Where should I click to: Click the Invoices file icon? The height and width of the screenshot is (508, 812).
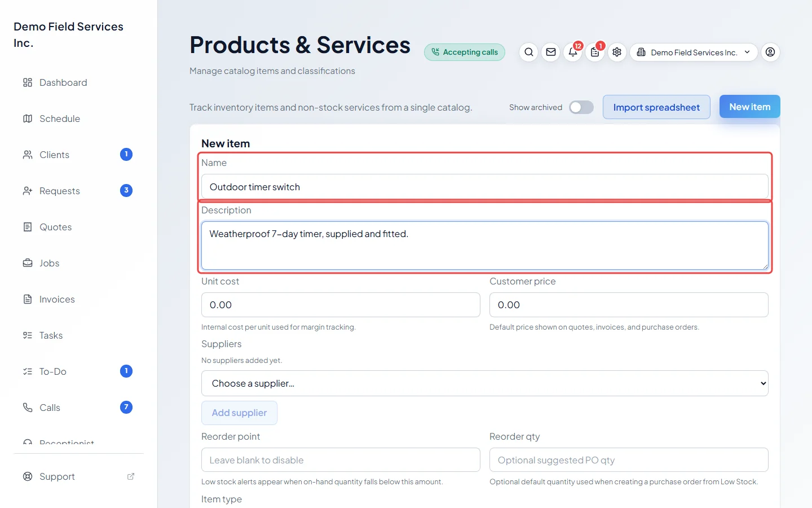point(28,299)
